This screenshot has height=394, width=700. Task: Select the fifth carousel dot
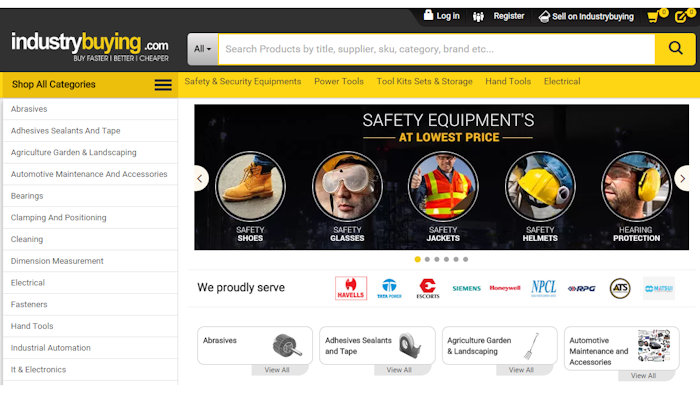456,259
